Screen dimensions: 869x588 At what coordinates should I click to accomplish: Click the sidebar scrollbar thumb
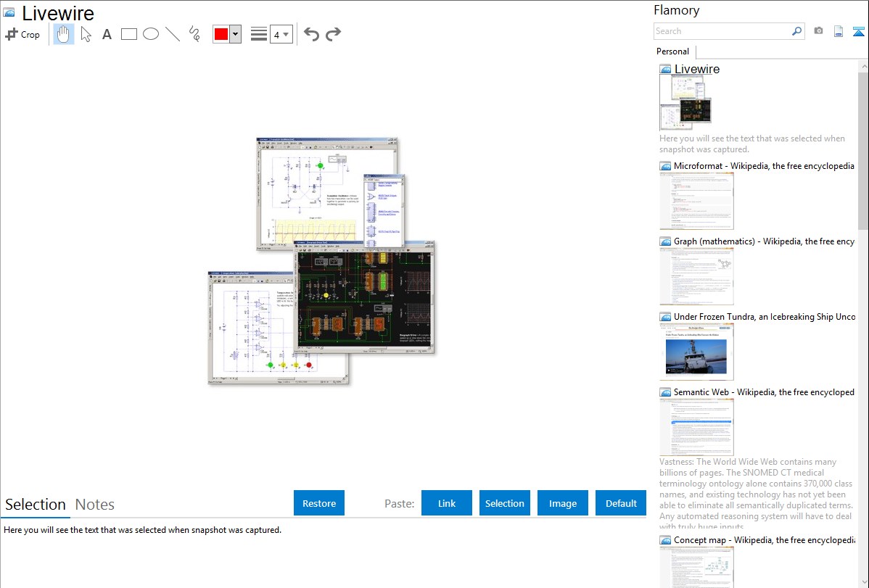(x=863, y=150)
